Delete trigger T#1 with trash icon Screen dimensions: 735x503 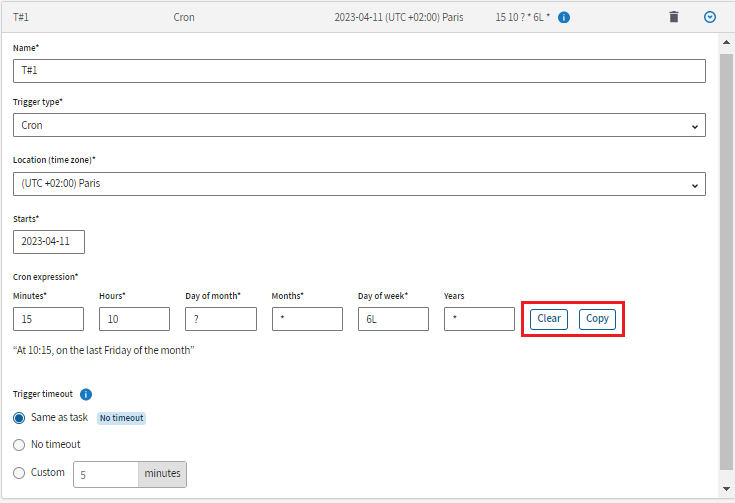coord(674,17)
